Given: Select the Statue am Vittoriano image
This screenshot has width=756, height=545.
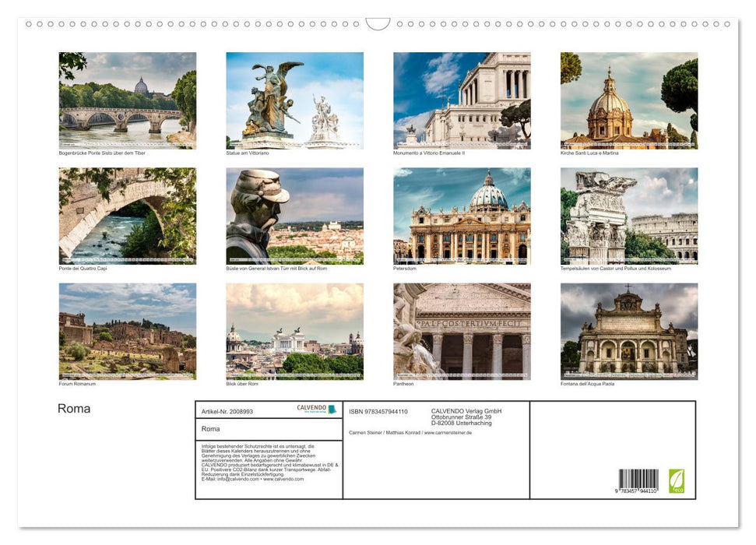Looking at the screenshot, I should 294,100.
